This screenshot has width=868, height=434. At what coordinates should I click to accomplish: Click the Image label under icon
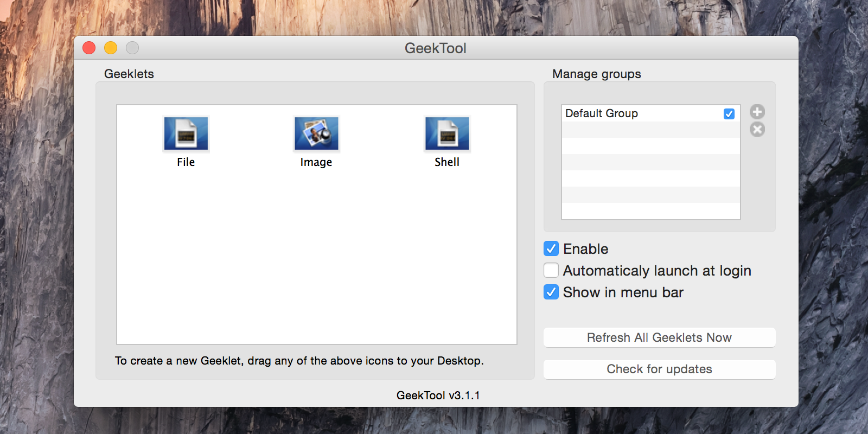pyautogui.click(x=316, y=162)
